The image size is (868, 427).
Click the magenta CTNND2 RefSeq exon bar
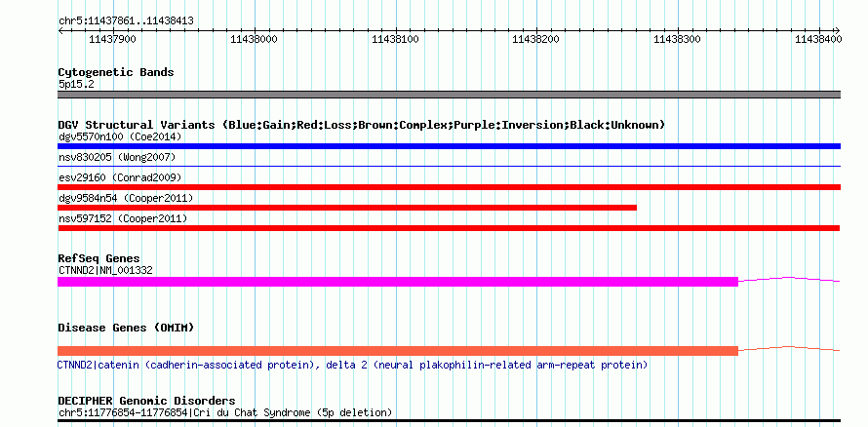coord(398,282)
